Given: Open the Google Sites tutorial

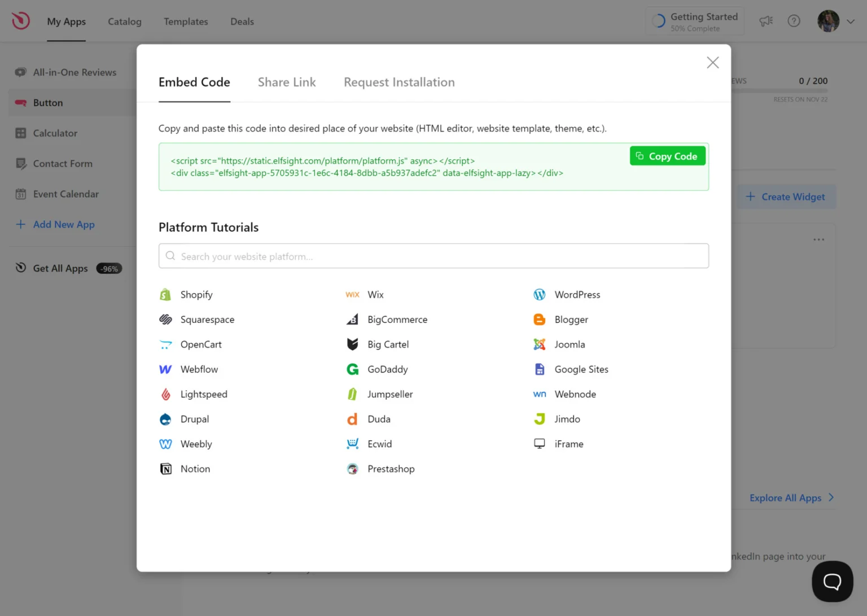Looking at the screenshot, I should tap(581, 369).
